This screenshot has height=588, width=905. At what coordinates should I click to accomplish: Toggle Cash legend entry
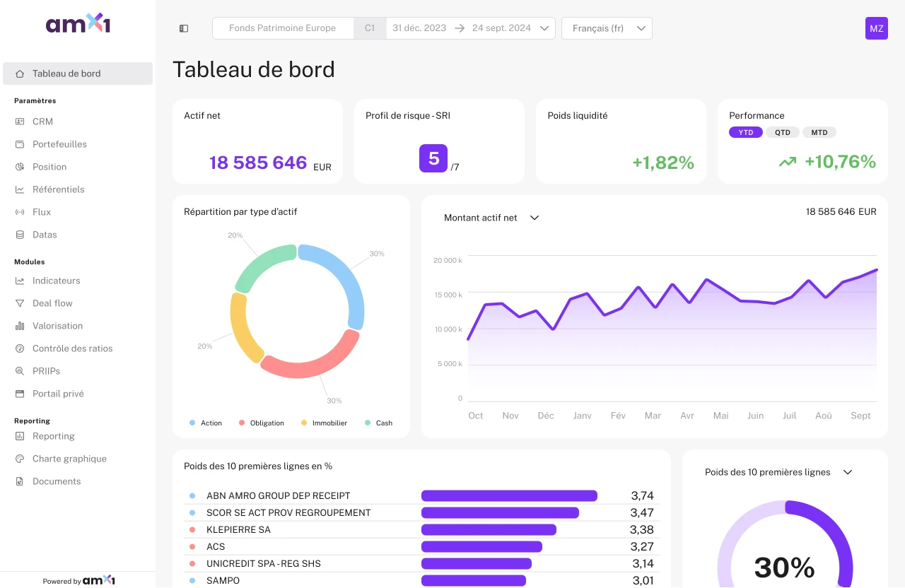[379, 423]
